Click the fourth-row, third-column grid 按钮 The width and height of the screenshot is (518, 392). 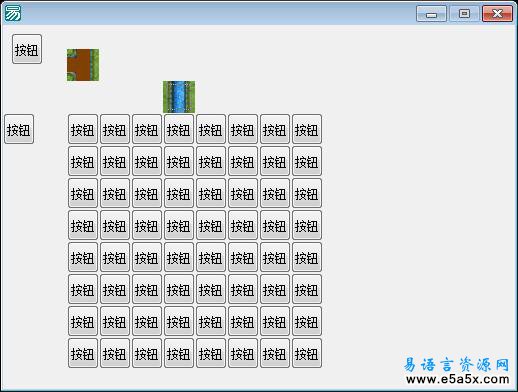pyautogui.click(x=147, y=225)
